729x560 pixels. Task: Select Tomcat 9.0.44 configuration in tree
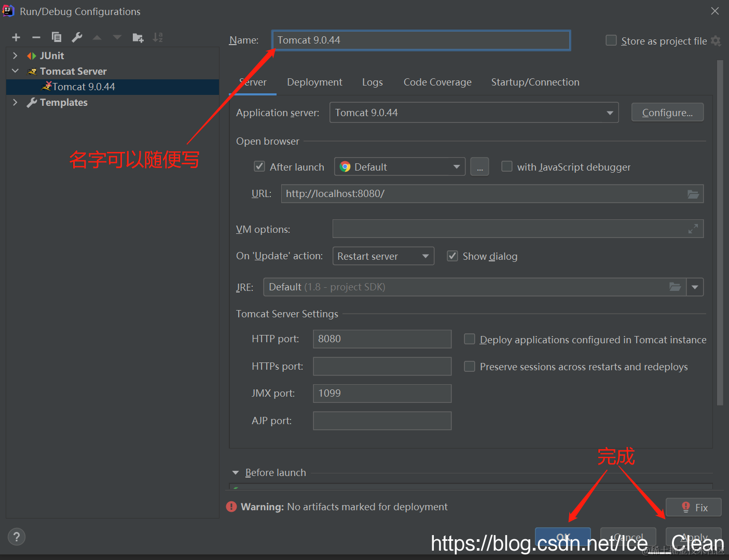pos(113,87)
